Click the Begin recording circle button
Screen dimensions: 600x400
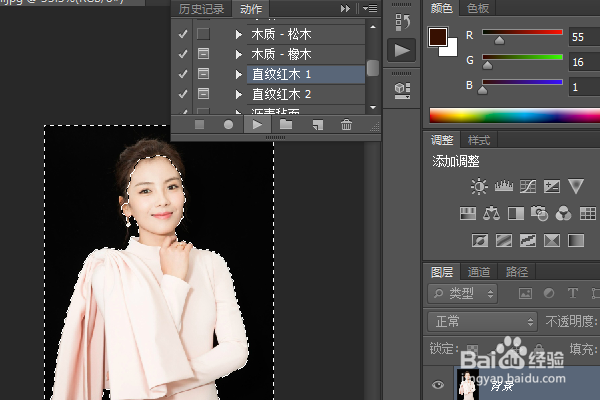(x=228, y=124)
